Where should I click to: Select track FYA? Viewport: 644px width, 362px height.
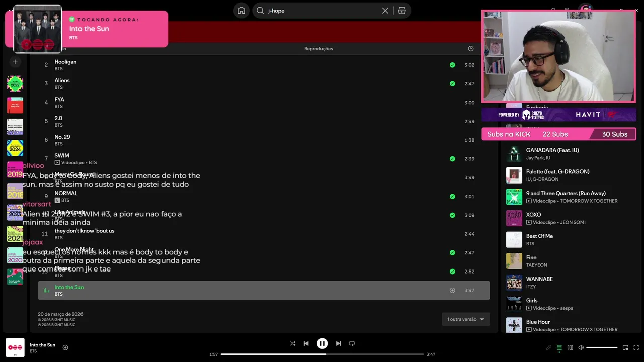click(x=59, y=100)
